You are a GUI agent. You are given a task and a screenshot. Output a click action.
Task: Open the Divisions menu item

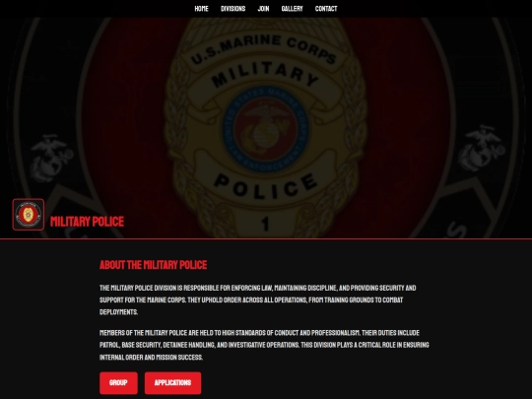[233, 9]
